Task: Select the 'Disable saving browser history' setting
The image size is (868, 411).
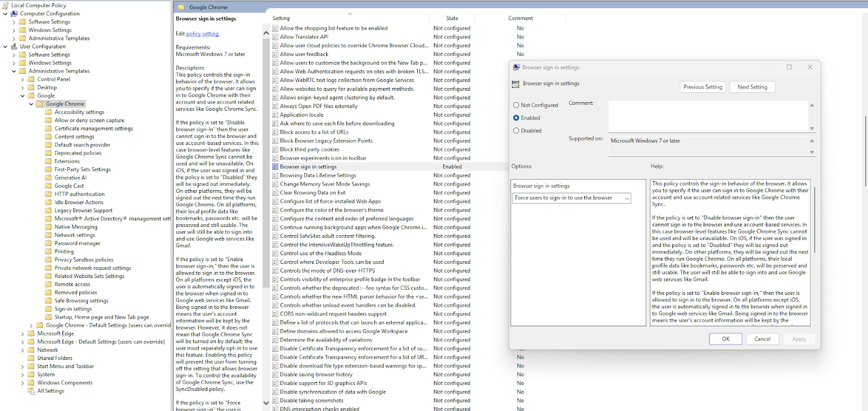Action: (x=316, y=375)
